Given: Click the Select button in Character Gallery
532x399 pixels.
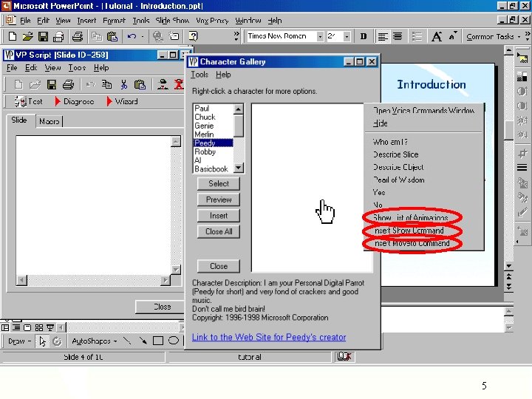Looking at the screenshot, I should 219,183.
